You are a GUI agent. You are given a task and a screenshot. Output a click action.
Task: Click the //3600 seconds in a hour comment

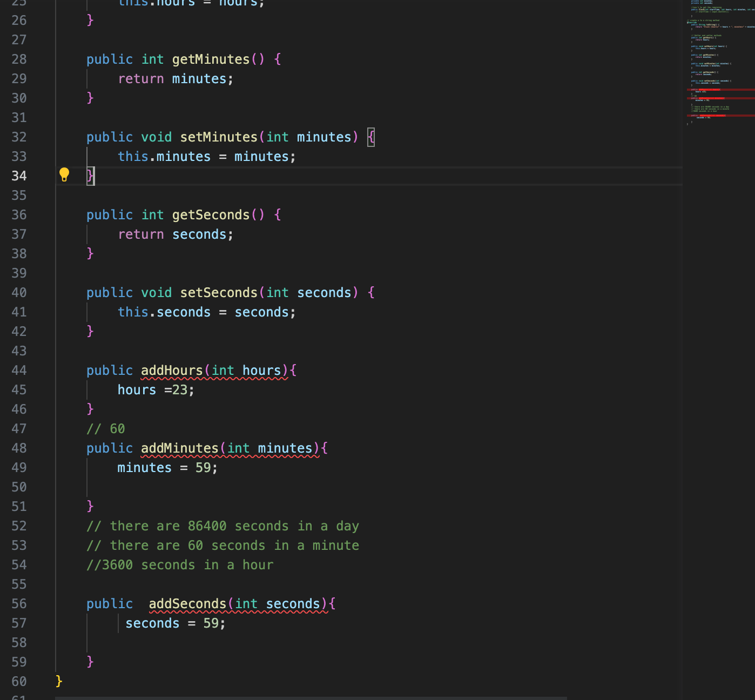[180, 564]
